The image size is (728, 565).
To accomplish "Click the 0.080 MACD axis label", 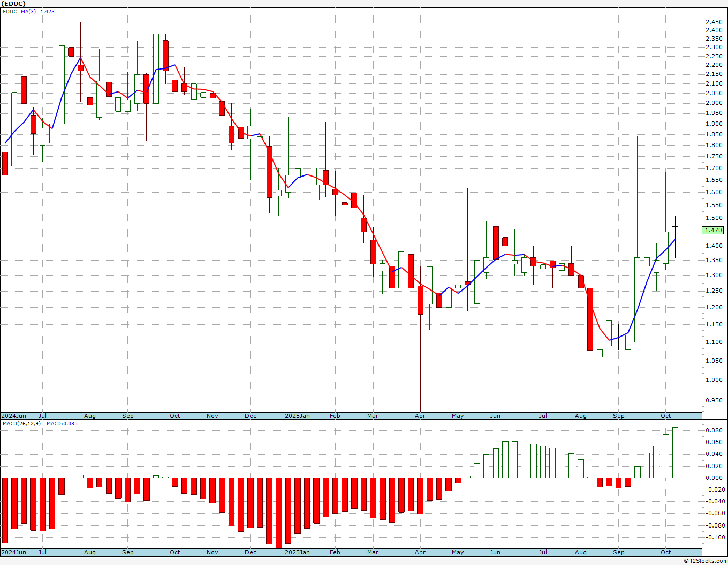I will [714, 430].
